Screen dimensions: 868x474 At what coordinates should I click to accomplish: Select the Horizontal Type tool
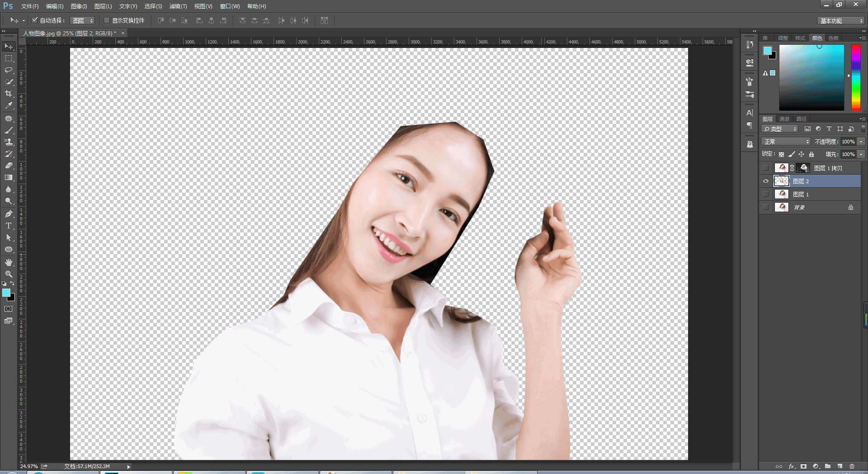(x=9, y=226)
